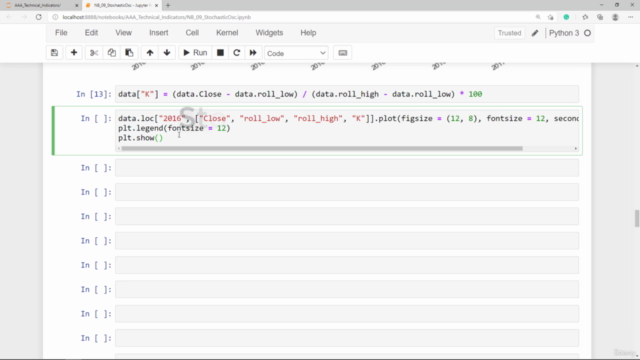This screenshot has width=640, height=360.
Task: Switch to the AAA_Technical_Indicators browser tab
Action: 41,5
